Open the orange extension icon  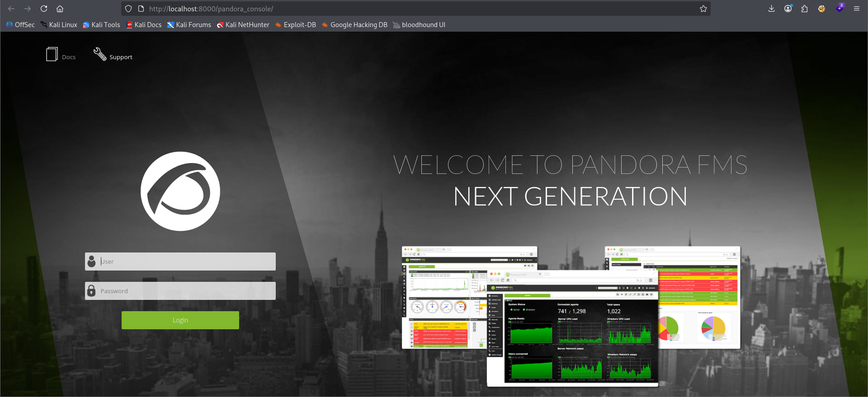tap(822, 9)
